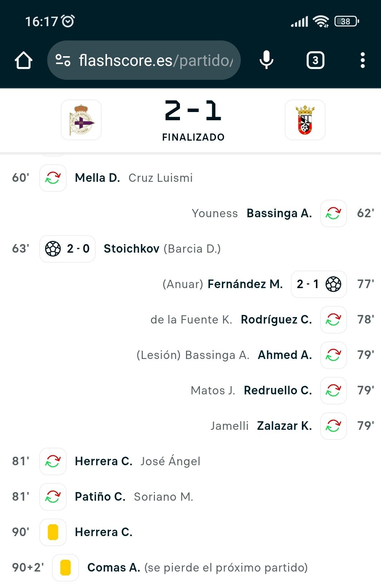Viewport: 381px width, 588px height.
Task: Tap Zalazar K. substitution icon at 79'
Action: (333, 426)
